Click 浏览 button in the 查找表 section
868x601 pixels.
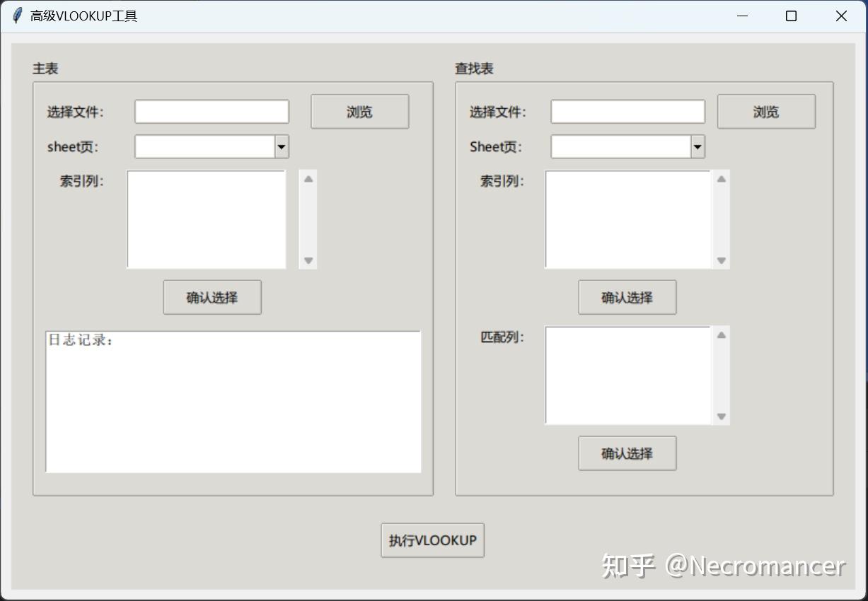766,111
